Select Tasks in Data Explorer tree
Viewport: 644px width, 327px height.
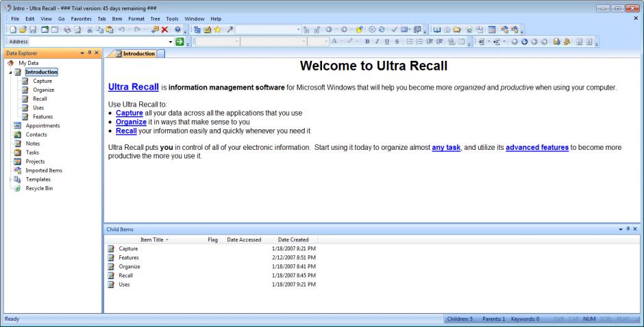pos(32,153)
